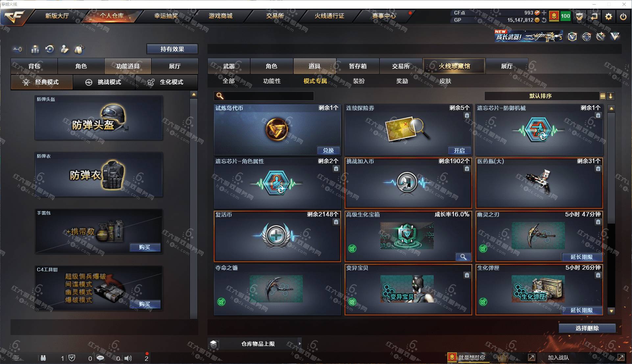This screenshot has width=632, height=364.
Task: Switch to 火线珍藏馆 tab
Action: point(454,66)
